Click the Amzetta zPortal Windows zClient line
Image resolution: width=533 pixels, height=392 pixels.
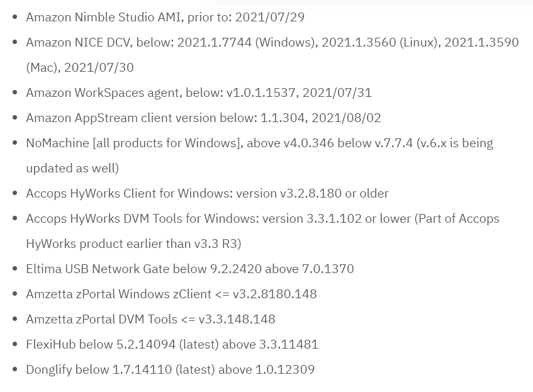point(171,294)
